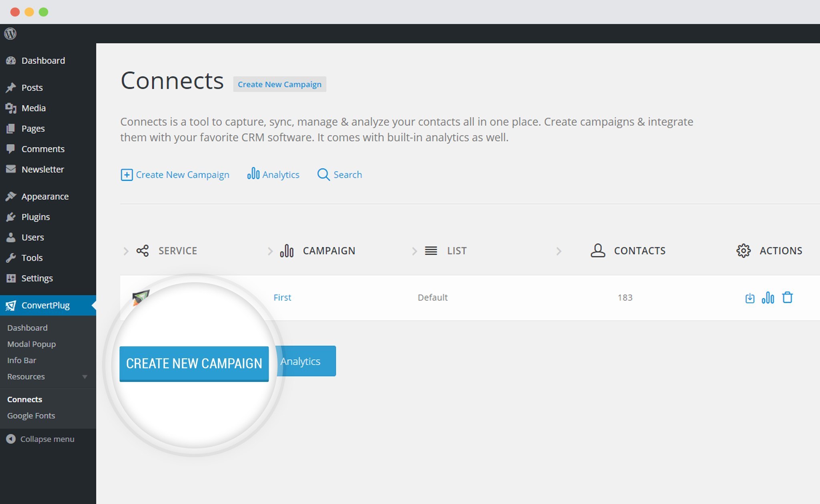Click the Delete trash icon for campaign
Viewport: 820px width, 504px height.
[787, 298]
